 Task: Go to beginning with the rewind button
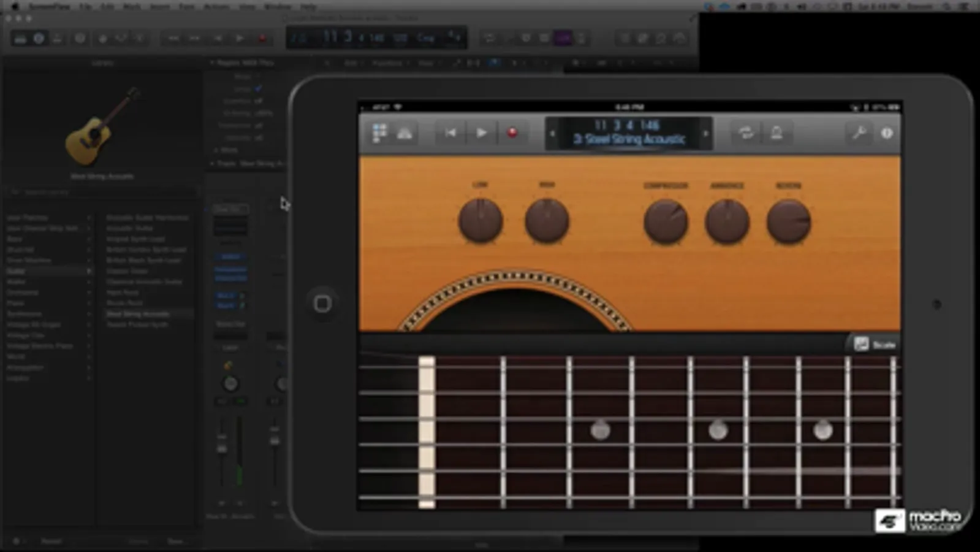pyautogui.click(x=450, y=132)
